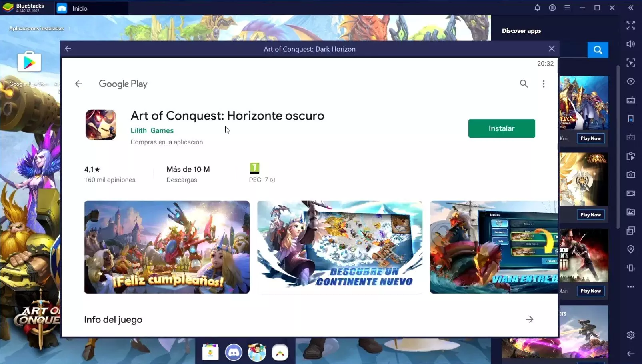Open the Lilith Games developer page
The width and height of the screenshot is (642, 364).
[x=152, y=130]
